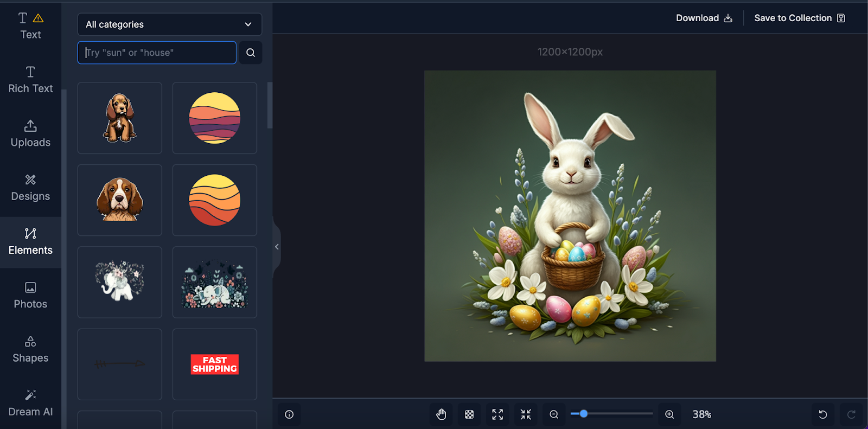The width and height of the screenshot is (868, 429).
Task: Open the info icon in bottom bar
Action: [x=289, y=414]
